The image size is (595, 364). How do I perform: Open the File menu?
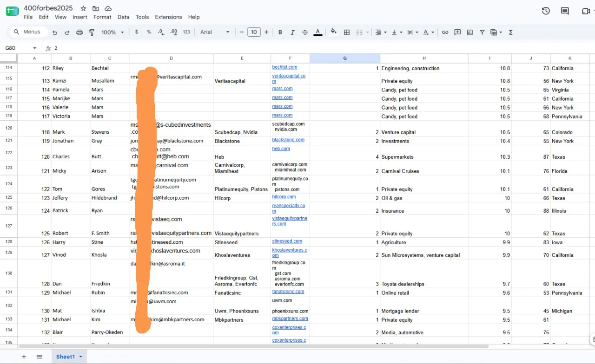point(28,17)
